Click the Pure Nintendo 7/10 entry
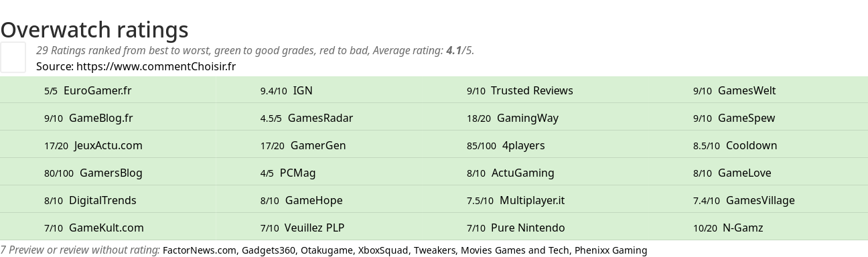This screenshot has width=868, height=257. 516,228
